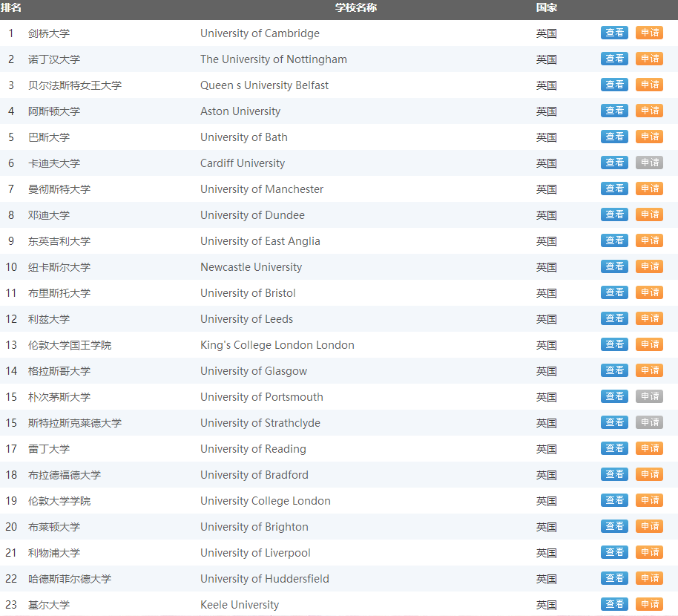Click 查看 for University of Portsmouth
Screen dimensions: 678x616
click(614, 396)
